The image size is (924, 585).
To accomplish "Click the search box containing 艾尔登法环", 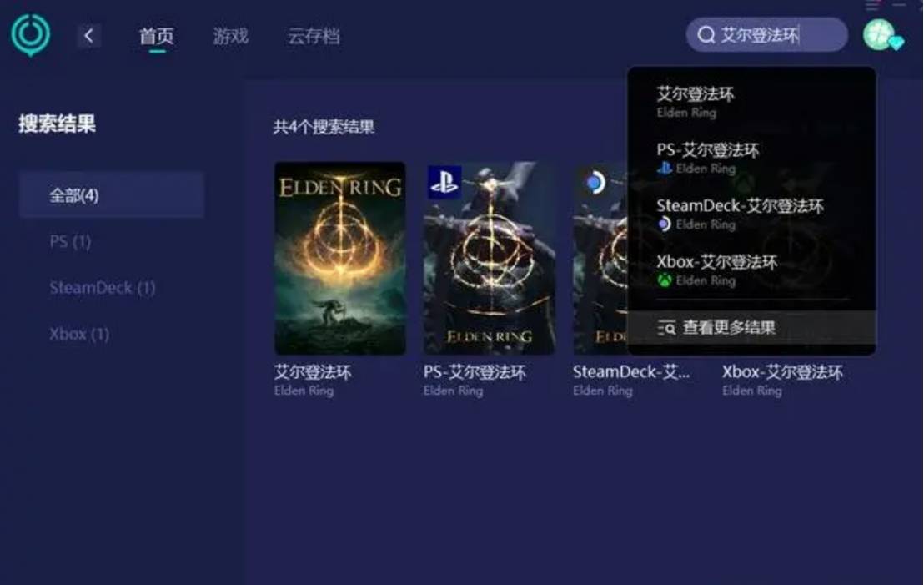I will [x=766, y=35].
